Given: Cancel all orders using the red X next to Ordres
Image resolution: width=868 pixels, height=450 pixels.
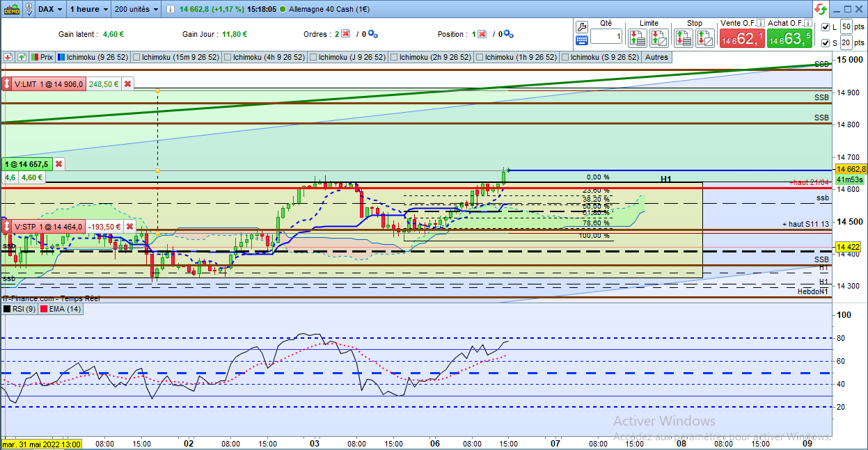Looking at the screenshot, I should [x=345, y=34].
